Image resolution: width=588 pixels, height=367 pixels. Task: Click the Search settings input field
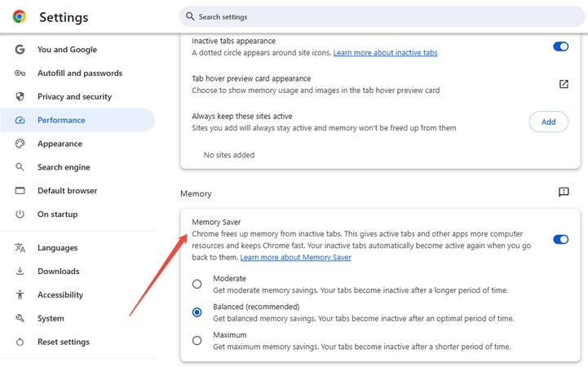pos(382,16)
